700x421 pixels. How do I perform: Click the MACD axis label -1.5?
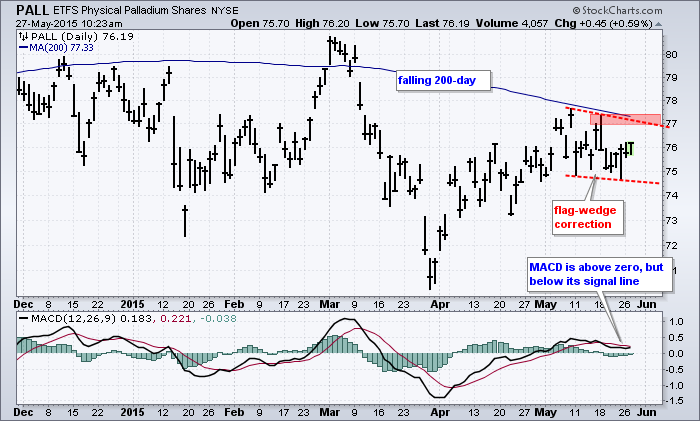pos(674,401)
